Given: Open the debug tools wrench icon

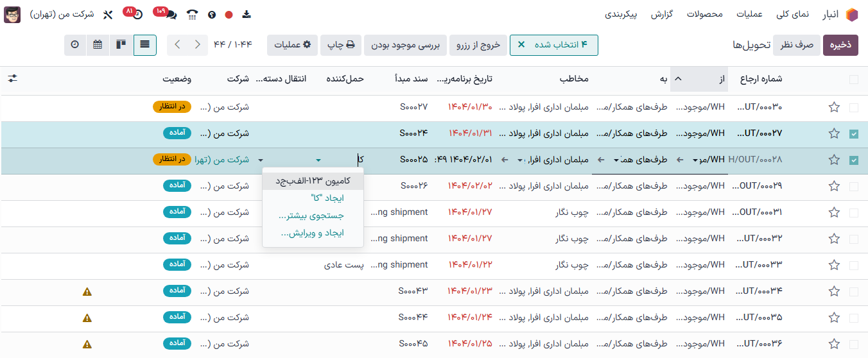Looking at the screenshot, I should point(108,14).
